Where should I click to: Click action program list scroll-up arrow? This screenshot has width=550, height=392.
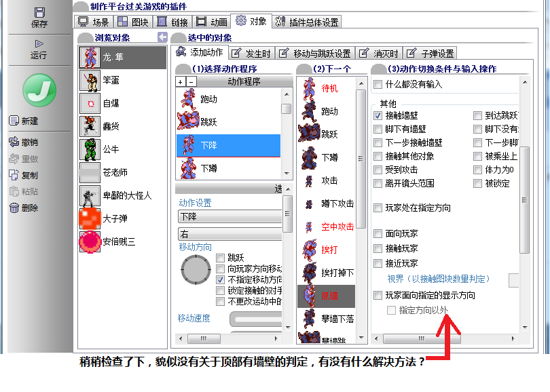tap(287, 94)
